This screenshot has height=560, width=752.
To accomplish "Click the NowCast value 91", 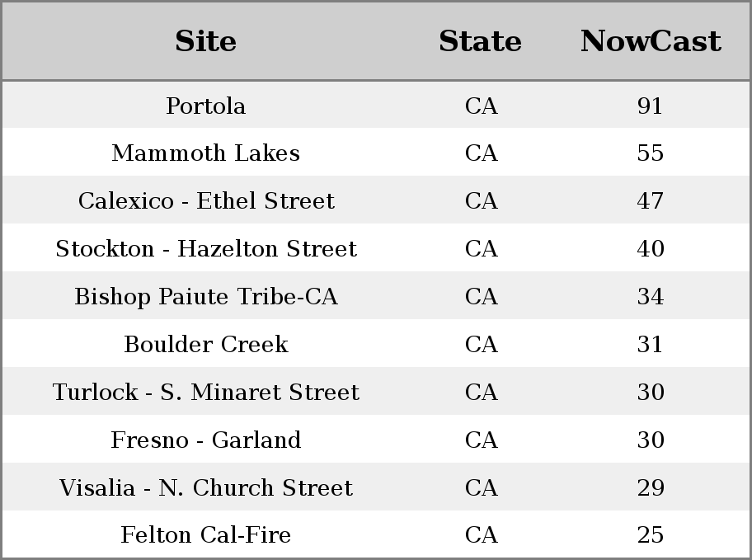I will click(651, 106).
